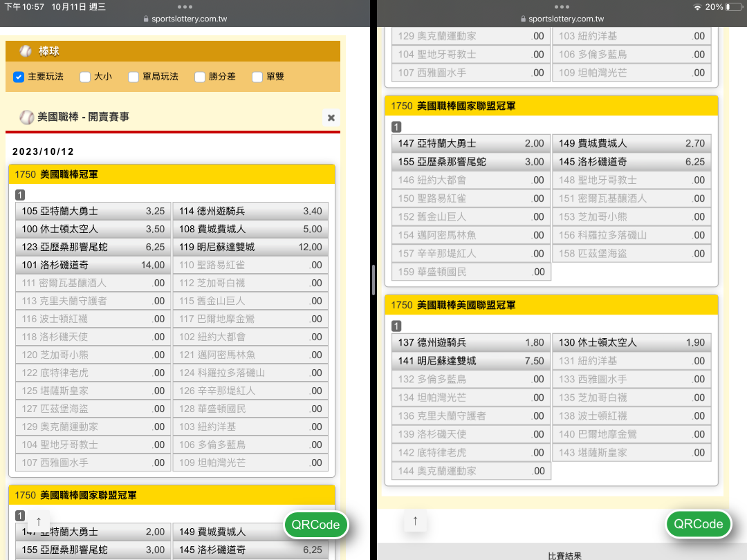This screenshot has width=747, height=560.
Task: Click the 棒球 header title
Action: coord(49,51)
